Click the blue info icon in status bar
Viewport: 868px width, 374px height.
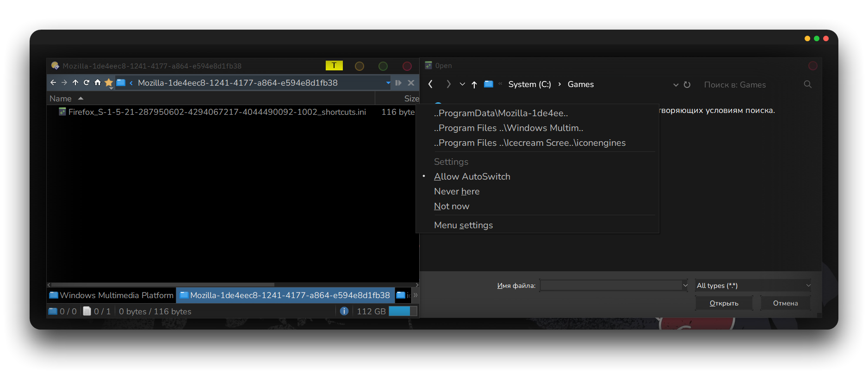tap(344, 312)
